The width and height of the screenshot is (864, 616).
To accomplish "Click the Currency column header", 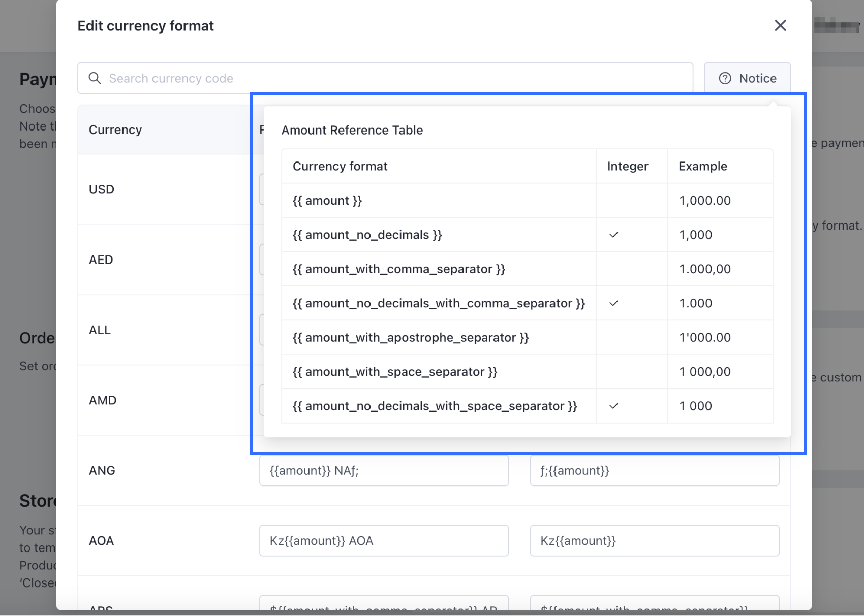I will (x=115, y=129).
